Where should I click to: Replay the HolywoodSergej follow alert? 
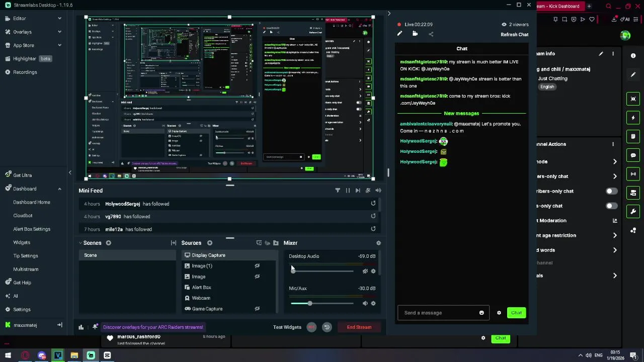[373, 204]
